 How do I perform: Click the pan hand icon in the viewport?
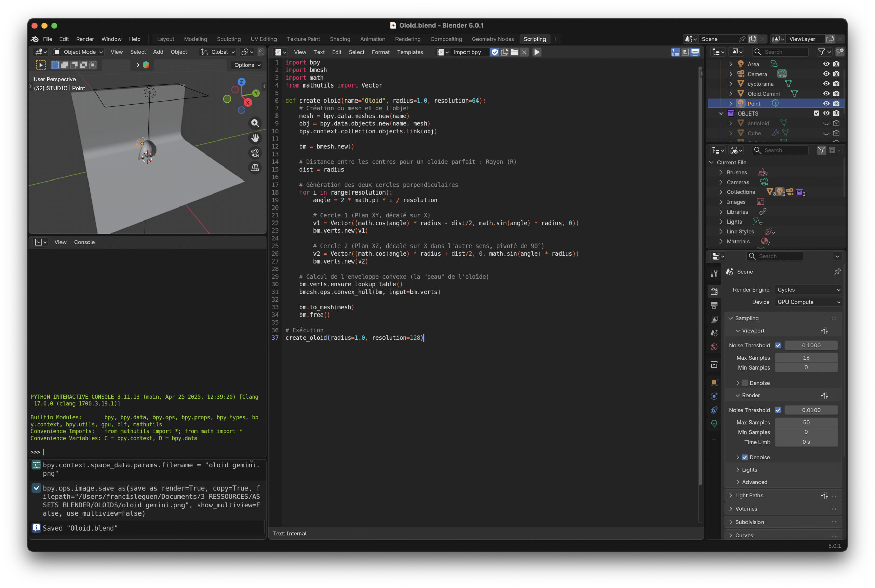pyautogui.click(x=255, y=138)
